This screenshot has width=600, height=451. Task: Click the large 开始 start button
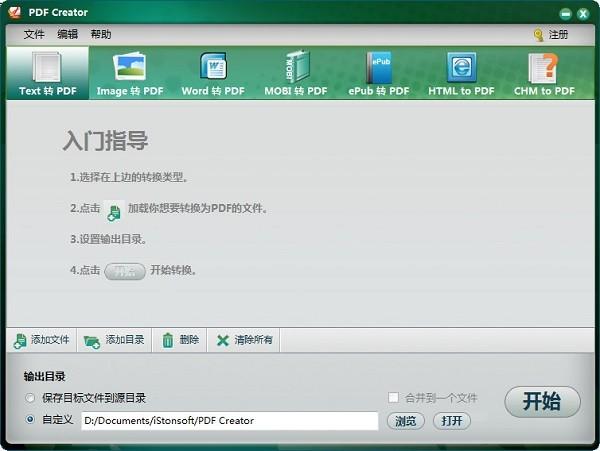tap(542, 402)
